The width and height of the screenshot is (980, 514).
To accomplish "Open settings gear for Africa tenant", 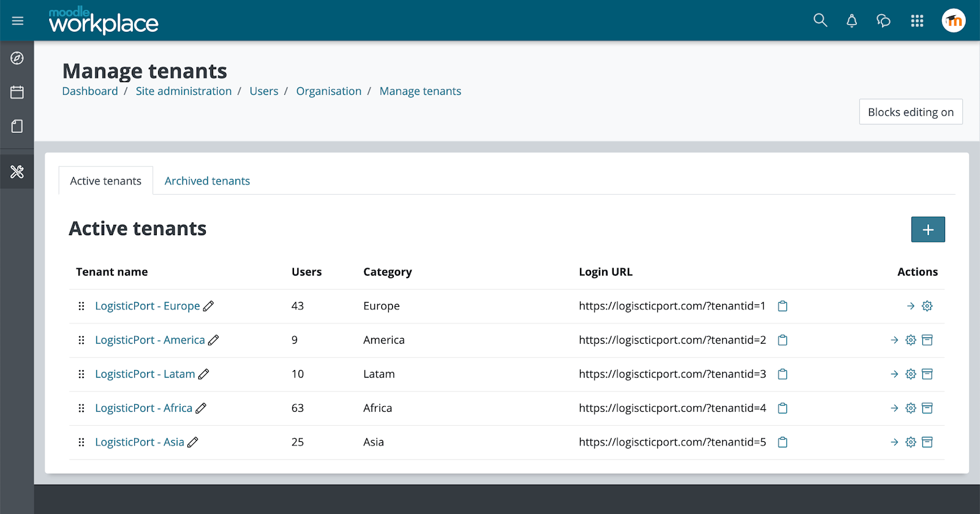I will 911,408.
